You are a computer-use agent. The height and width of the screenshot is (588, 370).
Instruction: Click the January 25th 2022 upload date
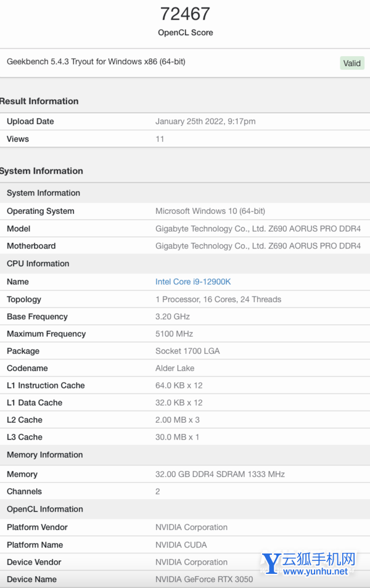pyautogui.click(x=205, y=121)
